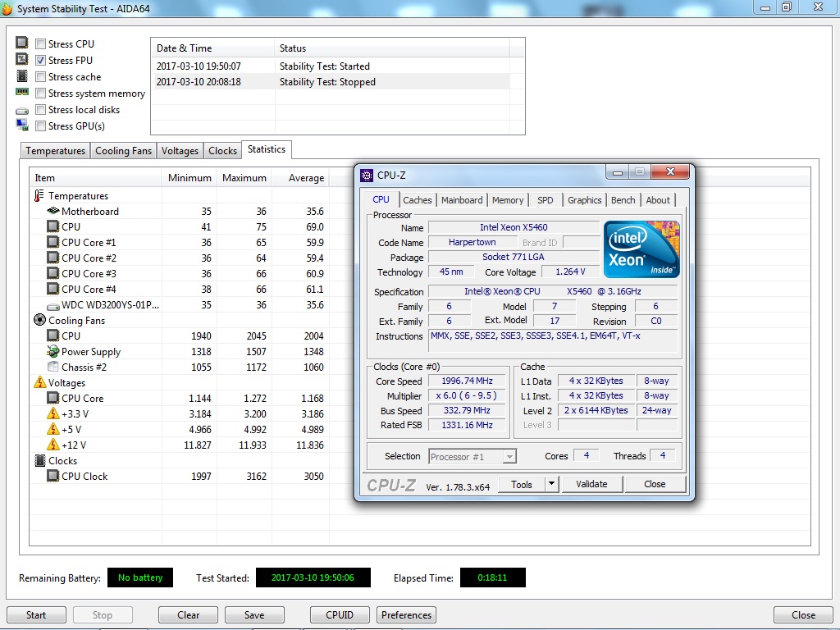840x630 pixels.
Task: Enable the Stress CPU checkbox
Action: 41,44
